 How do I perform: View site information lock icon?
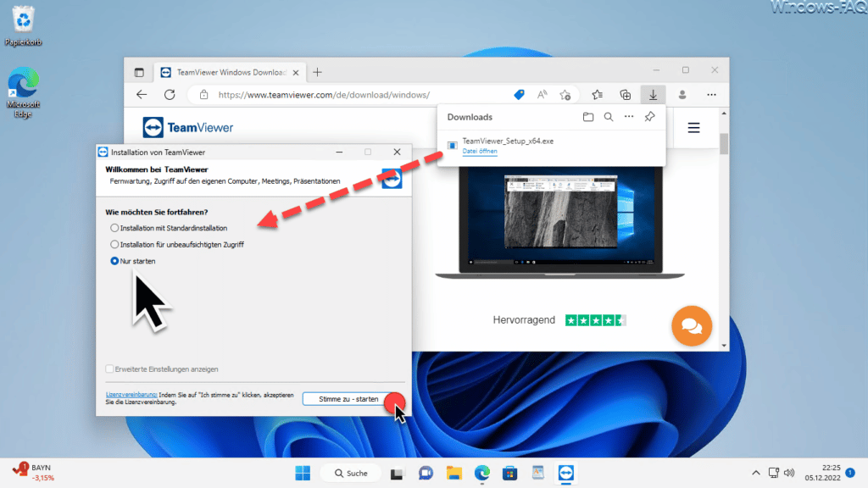click(203, 95)
